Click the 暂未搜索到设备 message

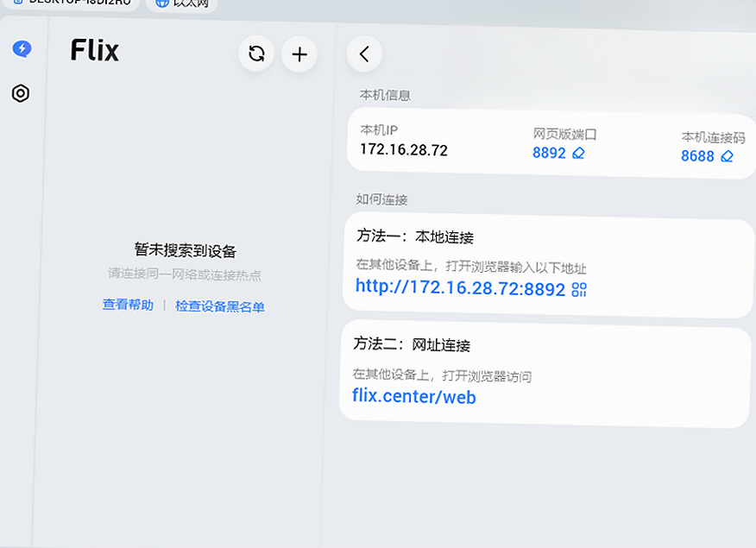tap(186, 250)
